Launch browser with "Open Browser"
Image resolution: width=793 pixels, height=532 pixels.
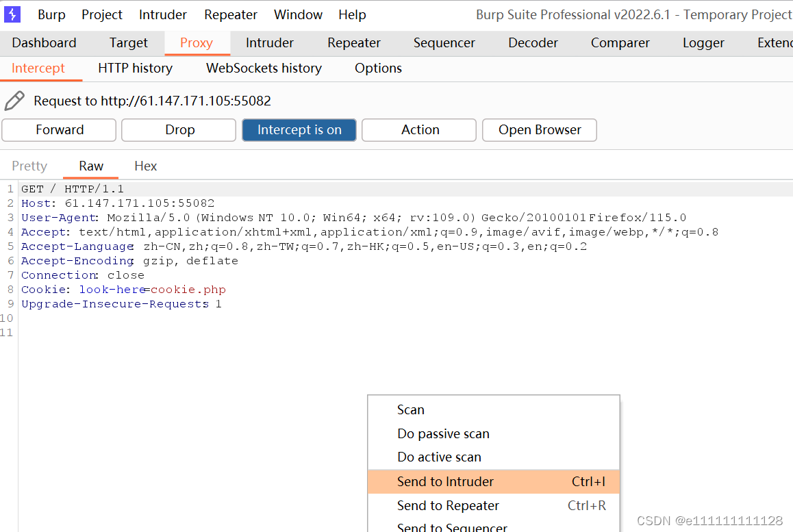(539, 129)
